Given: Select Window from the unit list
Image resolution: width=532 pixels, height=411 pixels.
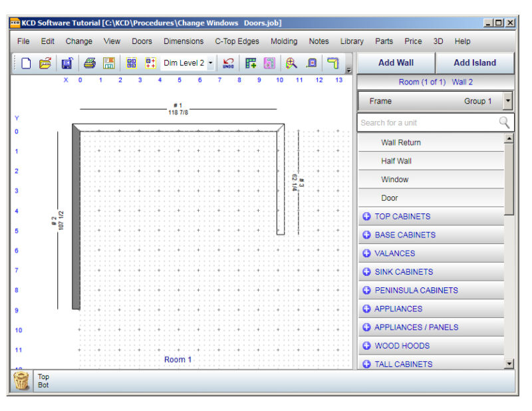Looking at the screenshot, I should [x=431, y=180].
